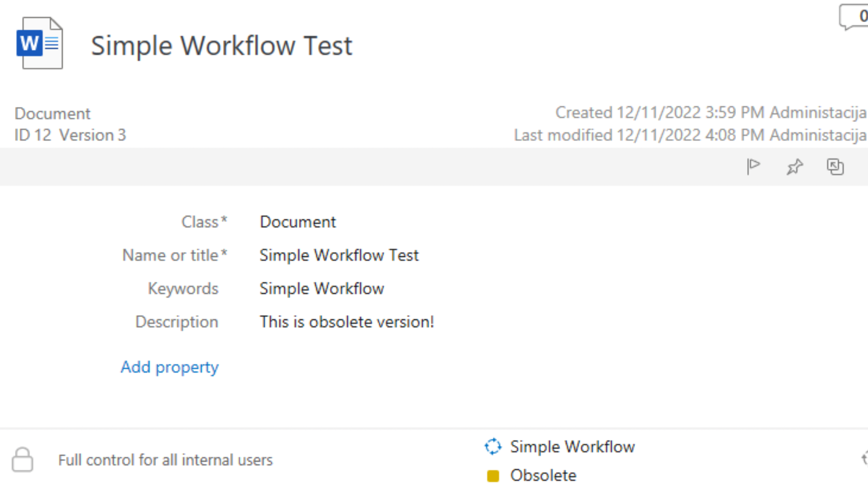Edit the Name or title field

[339, 255]
